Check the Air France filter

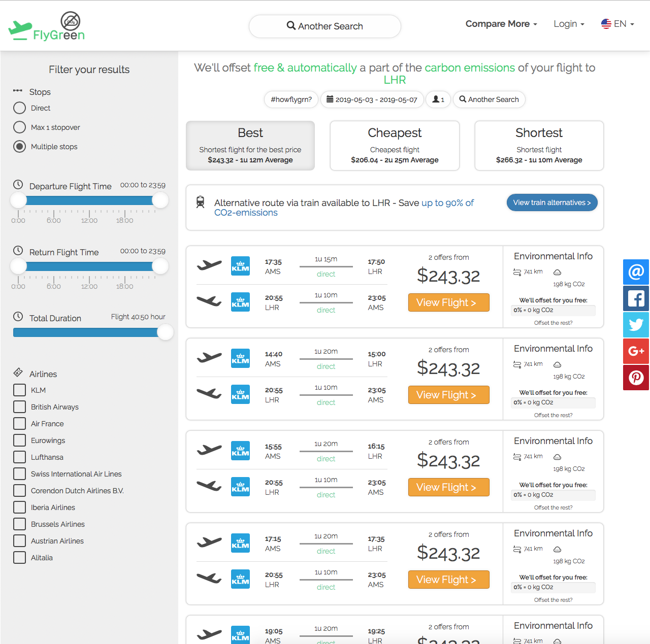click(x=19, y=424)
